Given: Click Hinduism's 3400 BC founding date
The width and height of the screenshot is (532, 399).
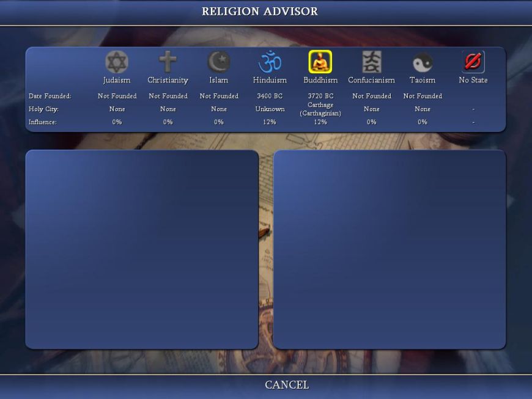Looking at the screenshot, I should click(x=270, y=96).
